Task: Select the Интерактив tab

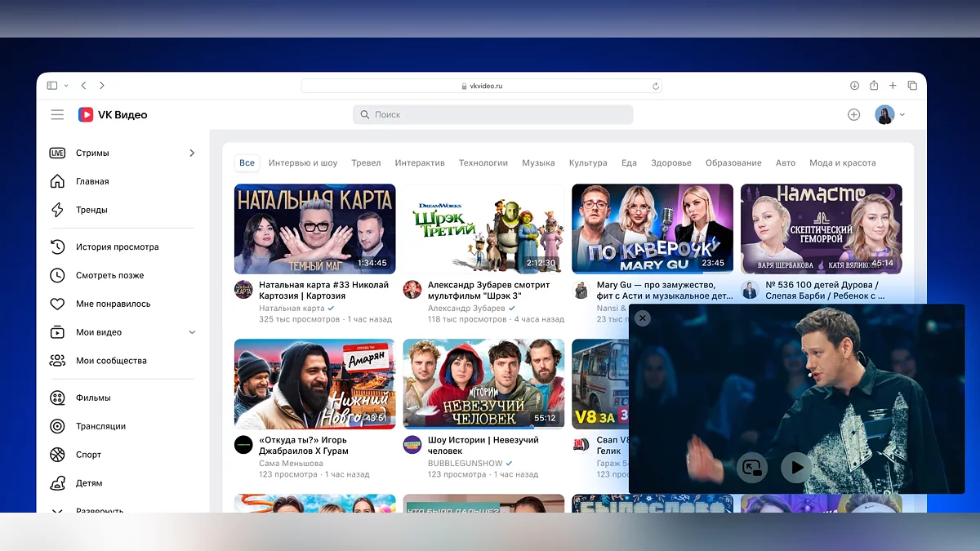Action: tap(420, 163)
